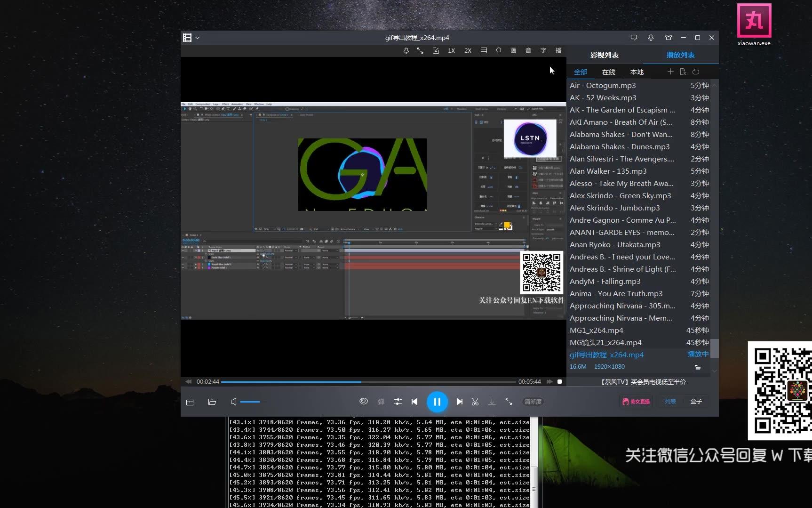Click the pin icon in the title bar
This screenshot has width=812, height=508.
[x=651, y=38]
